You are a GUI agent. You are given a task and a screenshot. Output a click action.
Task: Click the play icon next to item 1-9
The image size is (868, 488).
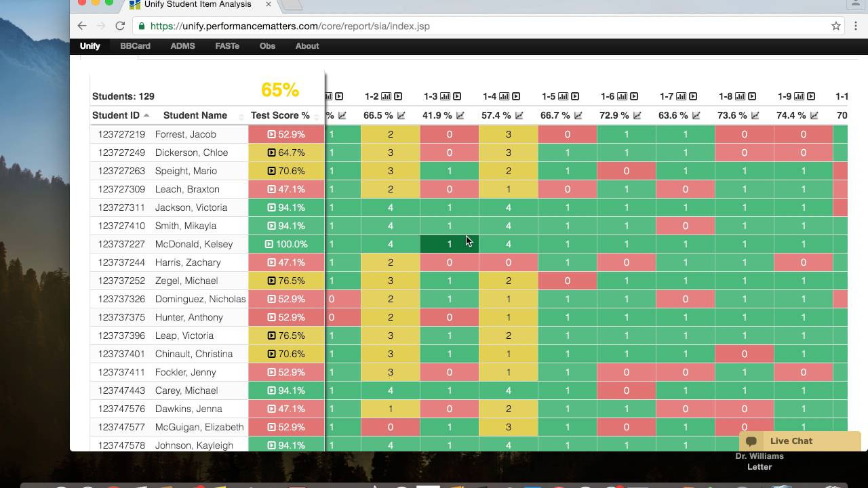(x=811, y=96)
